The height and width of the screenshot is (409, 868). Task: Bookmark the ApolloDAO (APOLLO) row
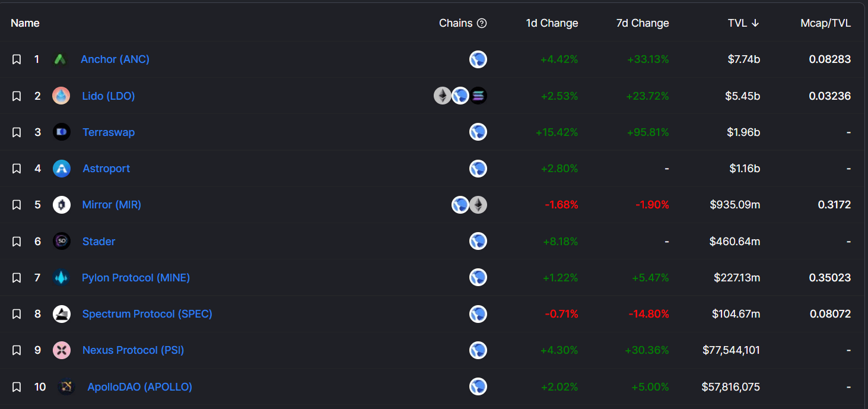pyautogui.click(x=17, y=387)
